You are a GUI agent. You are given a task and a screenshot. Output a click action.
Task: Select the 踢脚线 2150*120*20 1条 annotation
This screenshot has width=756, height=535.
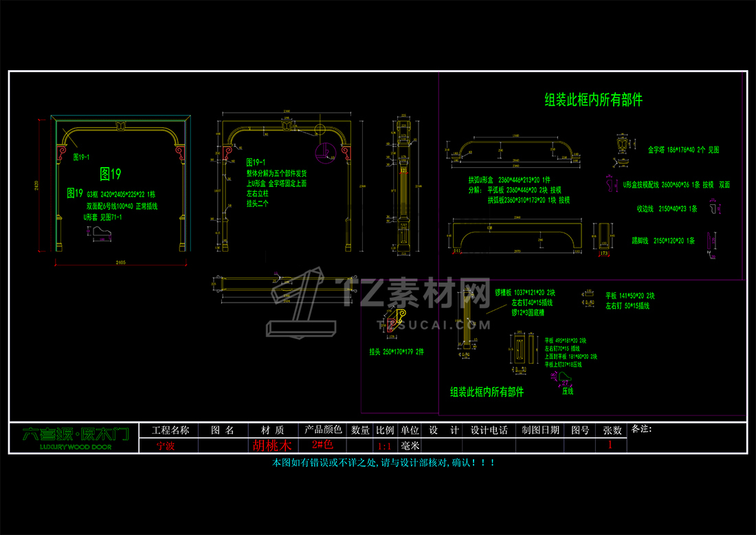(663, 241)
